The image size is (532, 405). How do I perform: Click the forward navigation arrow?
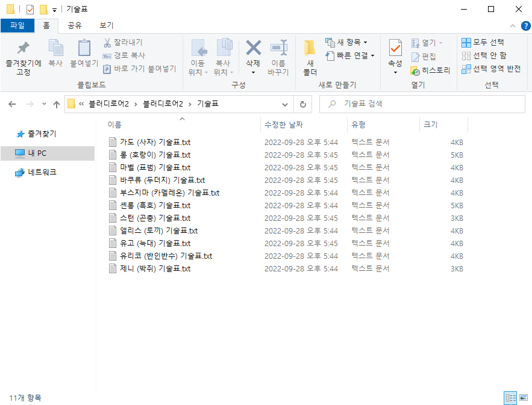pos(30,104)
